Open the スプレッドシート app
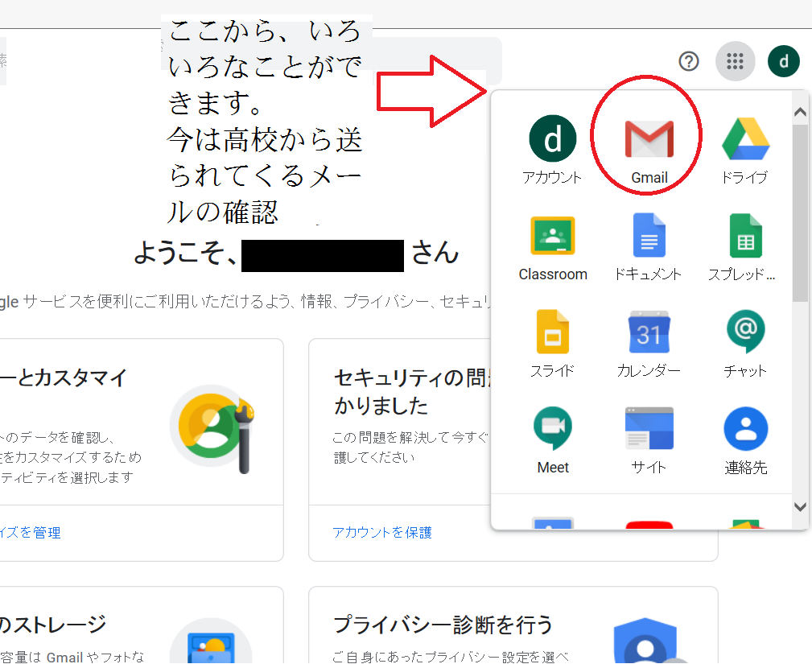 point(744,248)
